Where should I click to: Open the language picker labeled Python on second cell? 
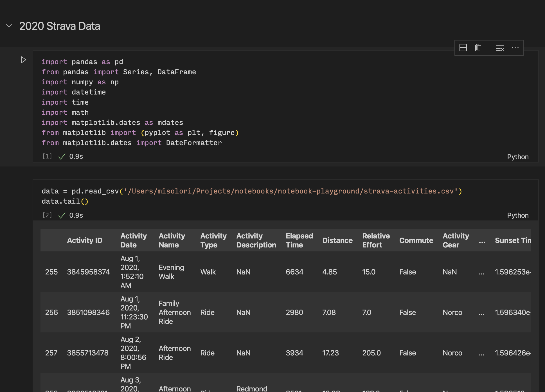click(518, 215)
